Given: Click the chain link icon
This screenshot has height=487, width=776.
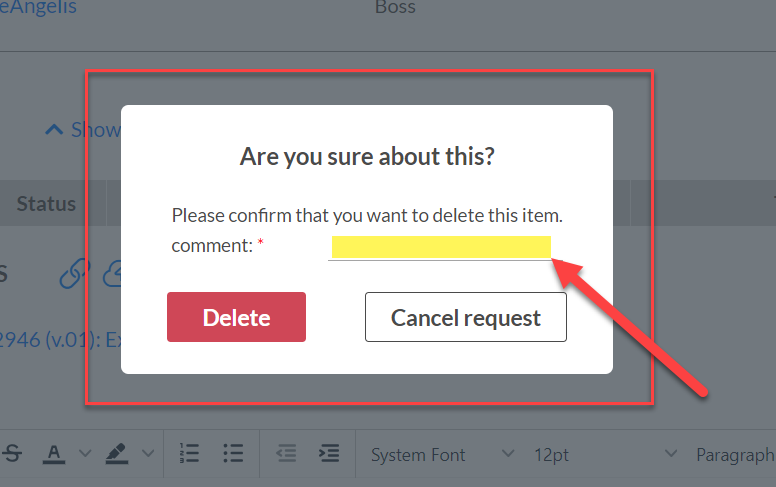Looking at the screenshot, I should click(75, 273).
